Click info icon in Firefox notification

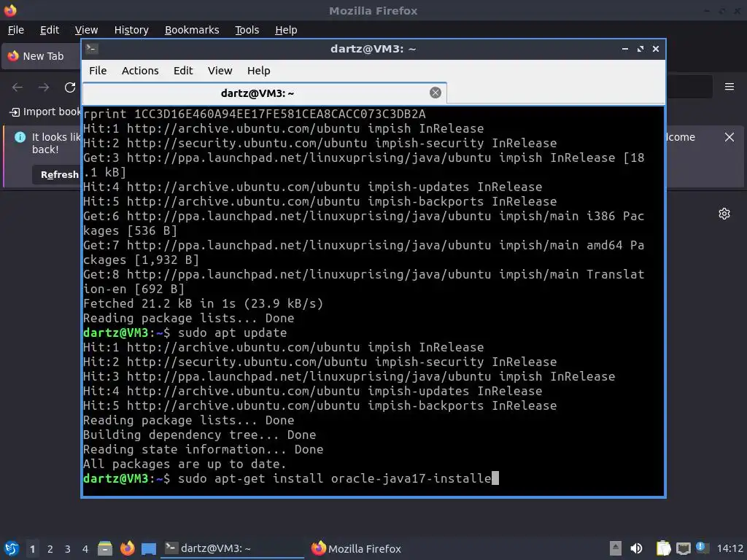coord(20,137)
